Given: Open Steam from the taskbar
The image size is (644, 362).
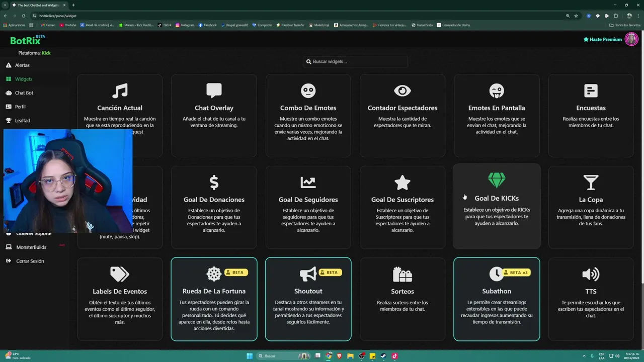Looking at the screenshot, I should coord(383,356).
